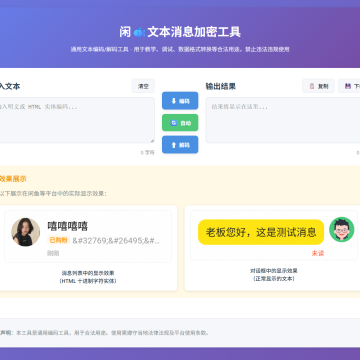Click the input area's resize handle
Image resolution: width=360 pixels, height=360 pixels.
click(152, 141)
